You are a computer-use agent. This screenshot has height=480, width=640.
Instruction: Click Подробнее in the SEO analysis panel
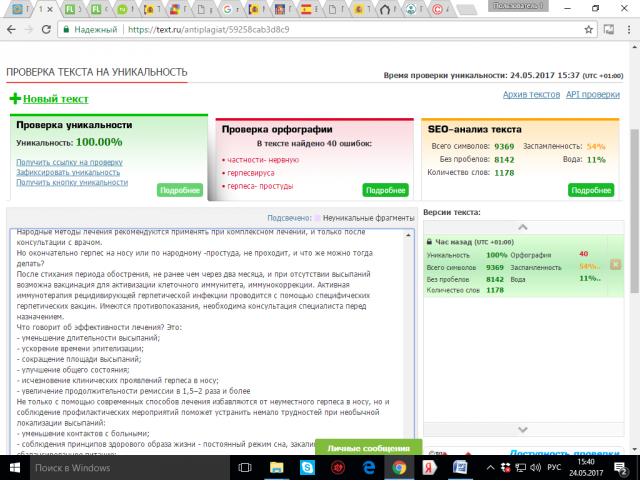[591, 190]
